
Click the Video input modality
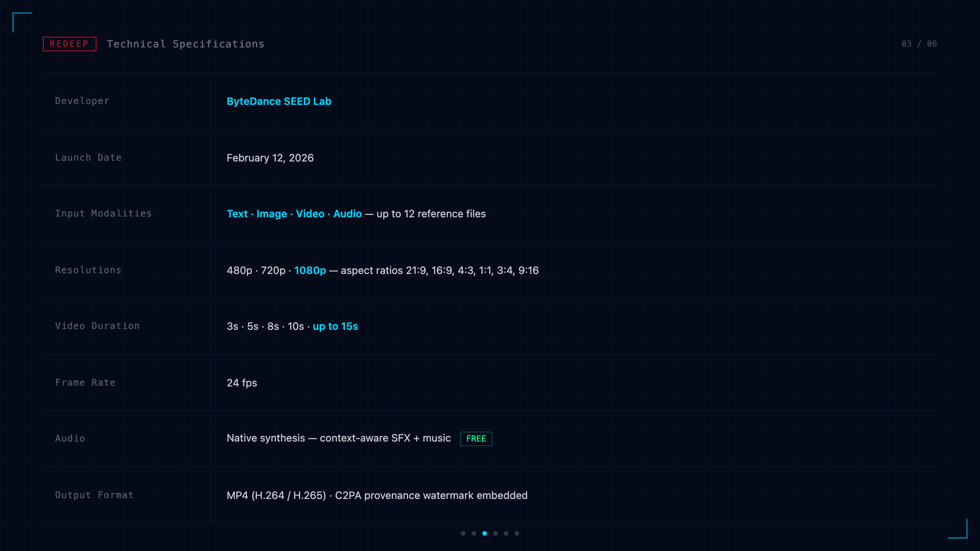[310, 214]
